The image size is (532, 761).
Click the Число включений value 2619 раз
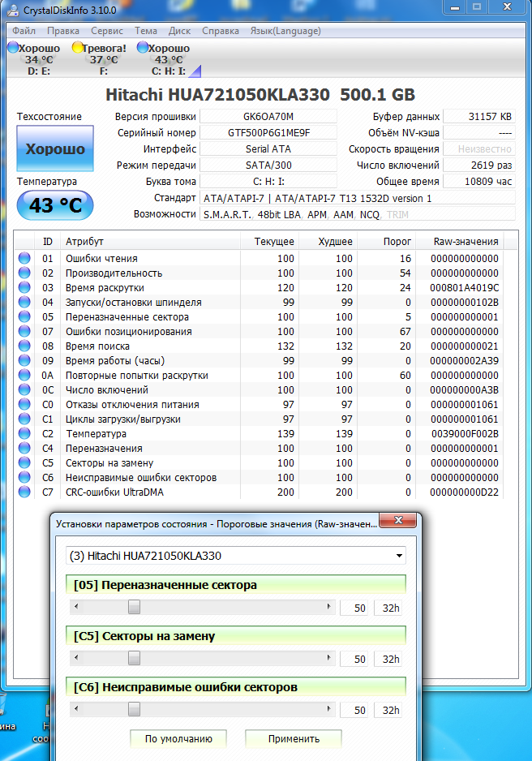click(x=479, y=165)
